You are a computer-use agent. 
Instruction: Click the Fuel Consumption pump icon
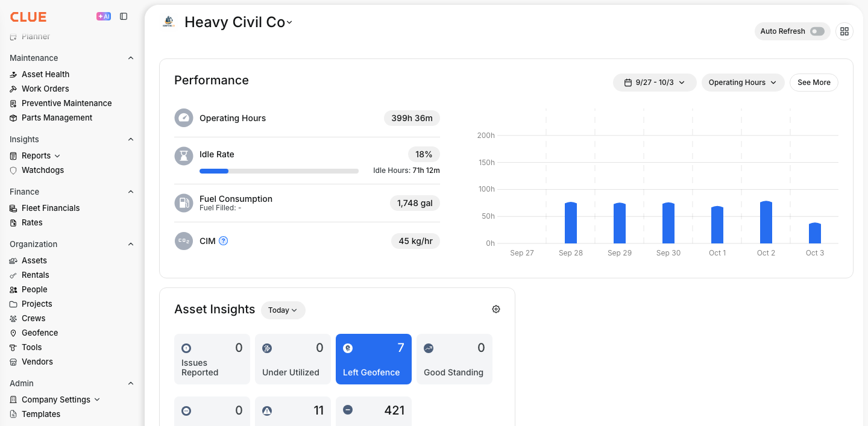[x=184, y=203]
